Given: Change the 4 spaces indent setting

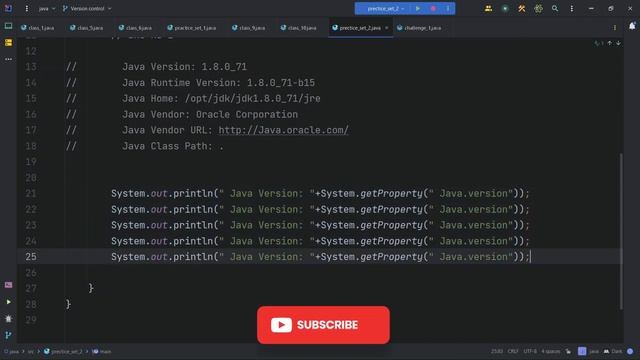Looking at the screenshot, I should pos(551,351).
